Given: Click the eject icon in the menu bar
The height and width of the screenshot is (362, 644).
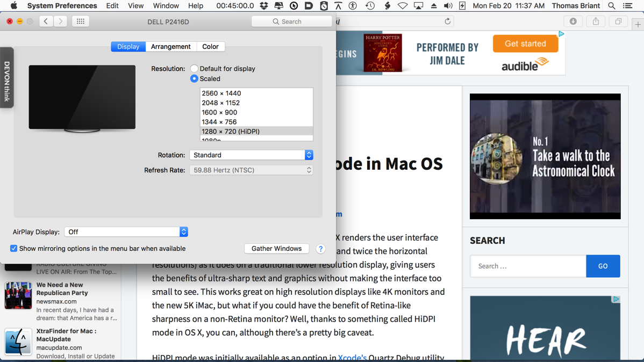Looking at the screenshot, I should 434,6.
